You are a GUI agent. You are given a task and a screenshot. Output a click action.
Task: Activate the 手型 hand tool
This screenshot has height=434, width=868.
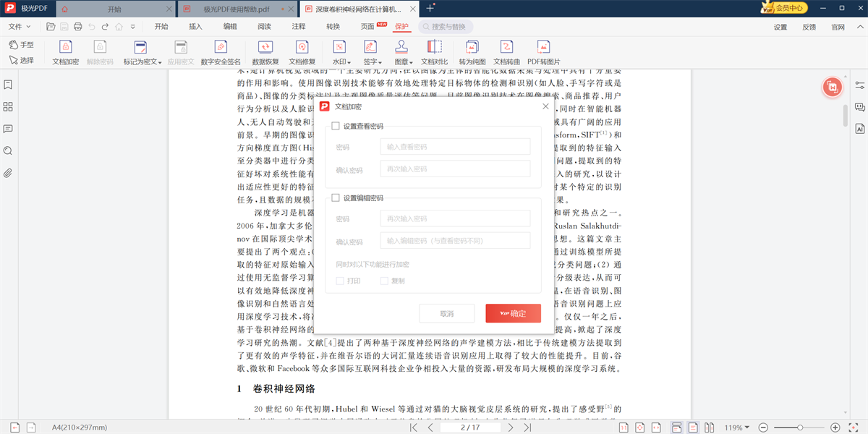[22, 43]
